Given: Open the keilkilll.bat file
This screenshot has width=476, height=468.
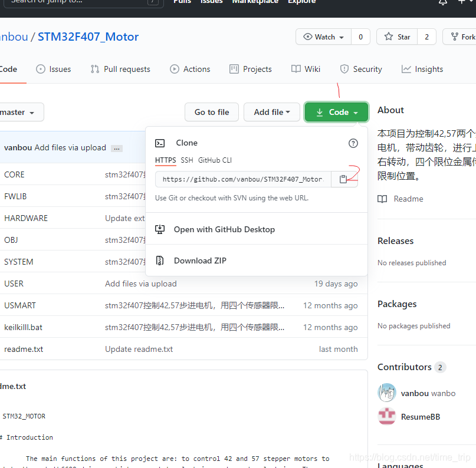Looking at the screenshot, I should click(x=23, y=328).
